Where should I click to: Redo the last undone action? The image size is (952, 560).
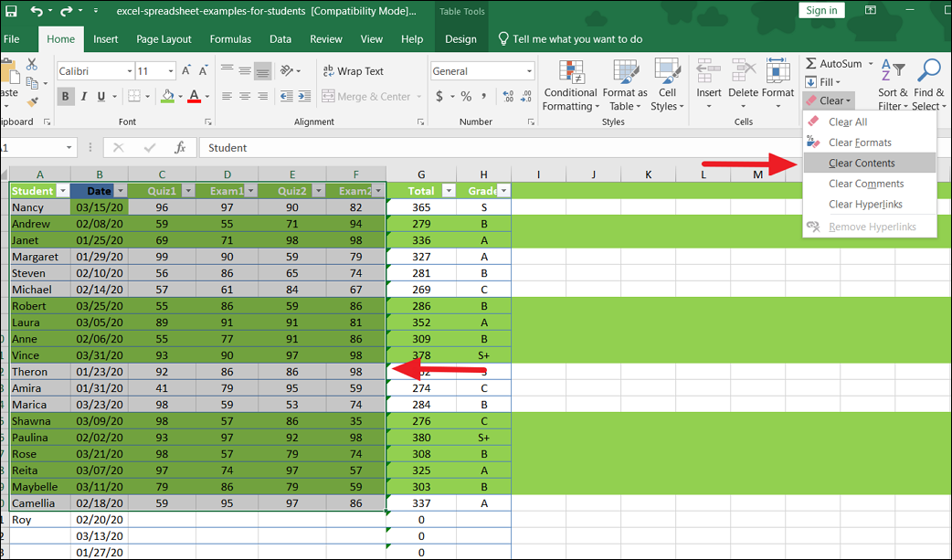66,11
